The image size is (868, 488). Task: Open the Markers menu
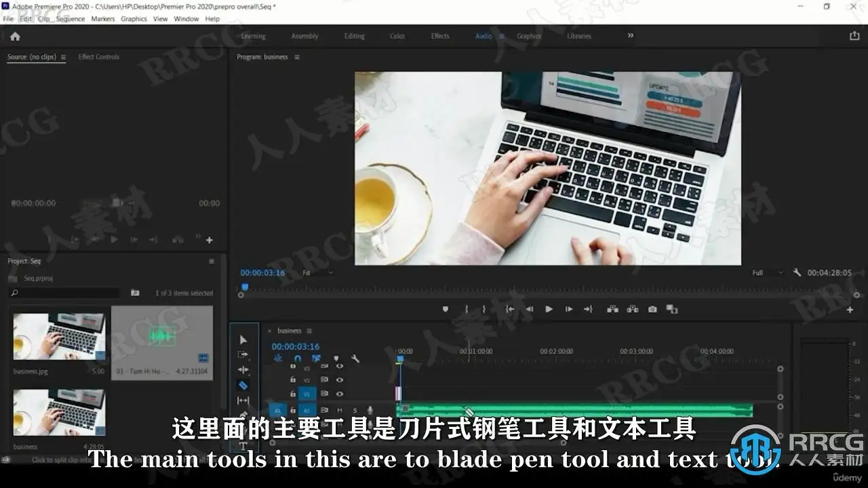click(103, 19)
